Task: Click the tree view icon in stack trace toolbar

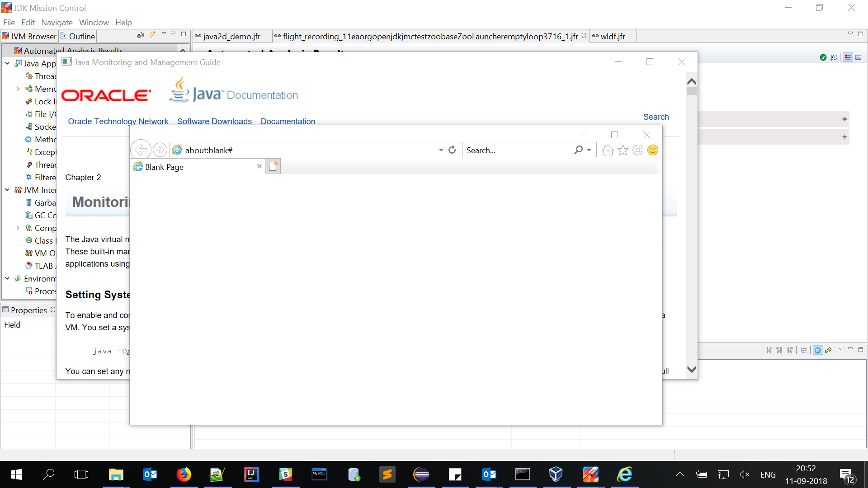Action: 803,350
